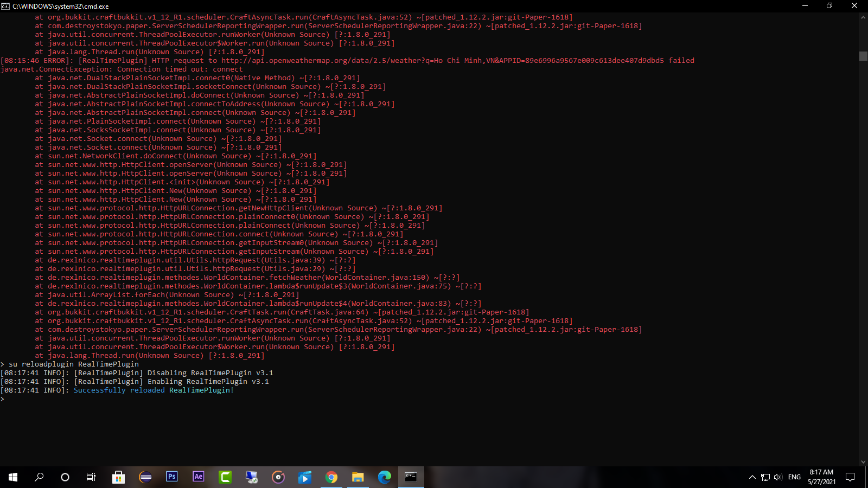Viewport: 868px width, 488px height.
Task: Click the console scrollbar up arrow
Action: (863, 17)
